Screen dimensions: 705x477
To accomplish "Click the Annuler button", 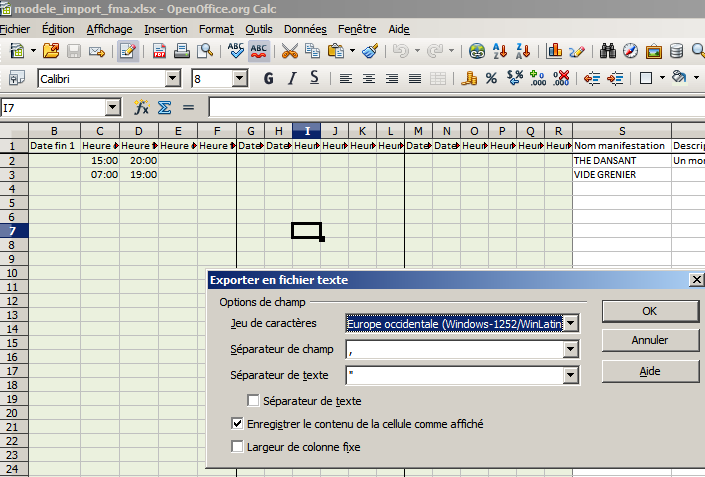I will [650, 340].
